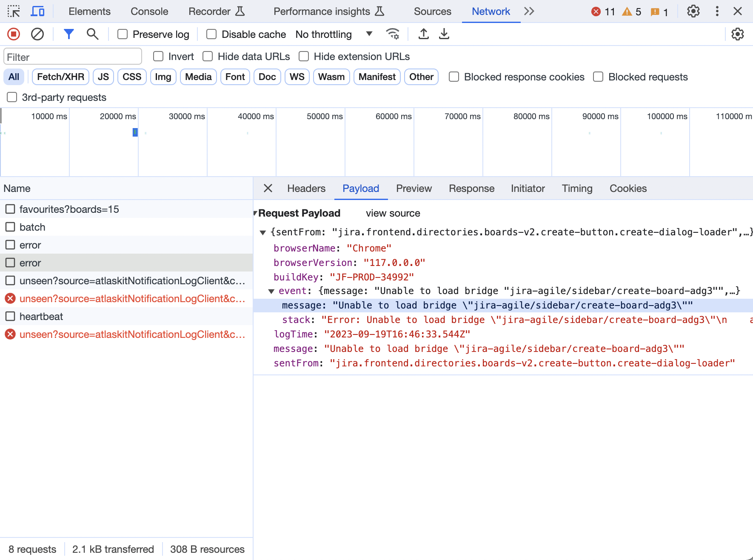The image size is (753, 560).
Task: Filter requests by Fetch/XHR
Action: point(60,77)
